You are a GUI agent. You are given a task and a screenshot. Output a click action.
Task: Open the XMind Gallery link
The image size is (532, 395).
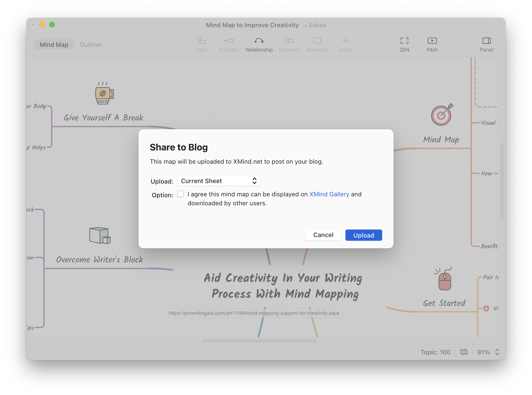tap(329, 194)
